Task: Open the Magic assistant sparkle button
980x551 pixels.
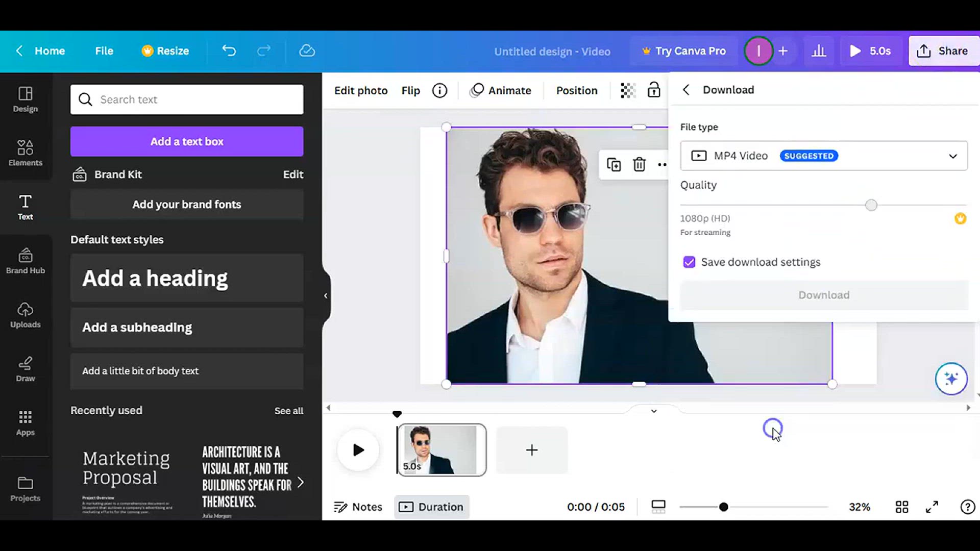Action: click(951, 379)
